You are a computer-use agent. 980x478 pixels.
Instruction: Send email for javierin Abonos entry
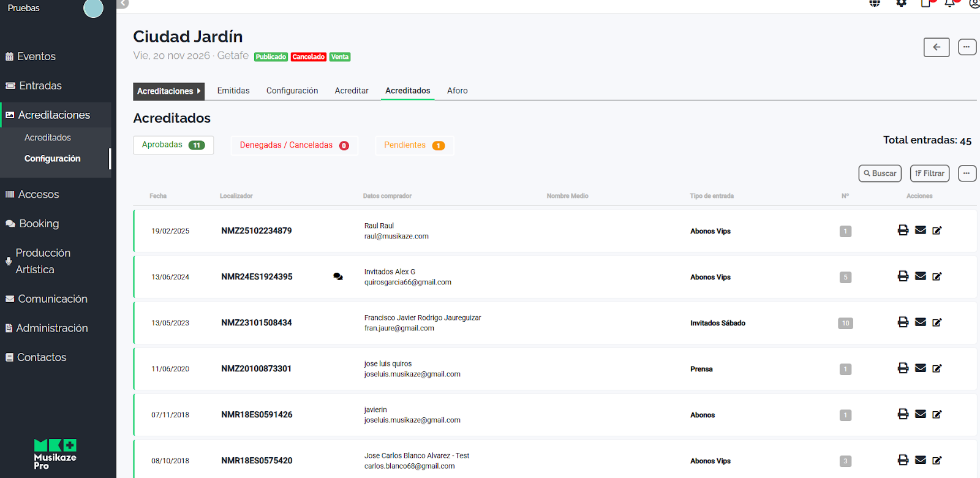(x=920, y=414)
